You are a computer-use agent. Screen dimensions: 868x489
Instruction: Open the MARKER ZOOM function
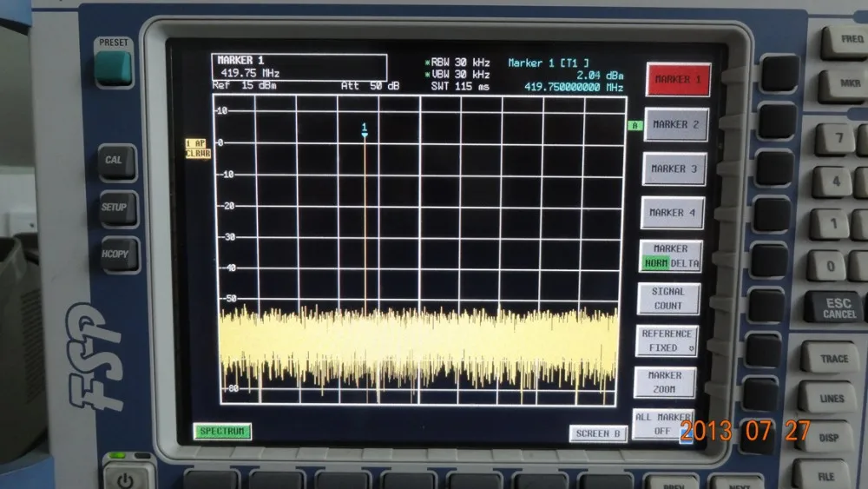[664, 382]
